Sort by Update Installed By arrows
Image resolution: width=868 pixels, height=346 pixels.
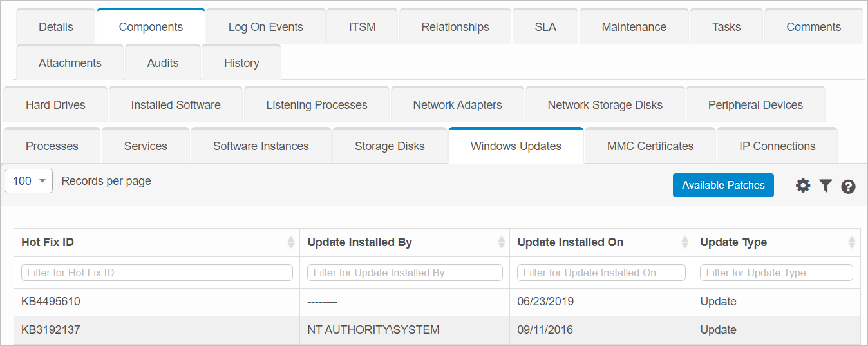coord(501,242)
